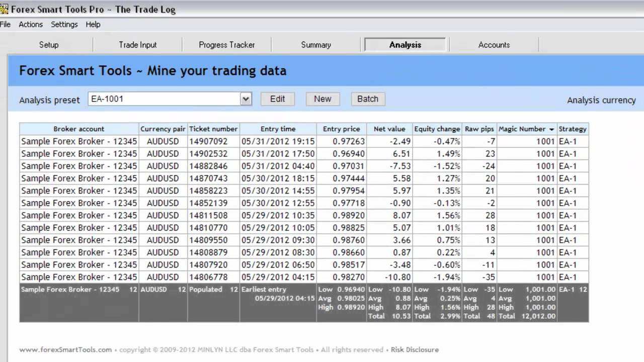Image resolution: width=644 pixels, height=362 pixels.
Task: Sort by the Net value column header
Action: click(389, 129)
